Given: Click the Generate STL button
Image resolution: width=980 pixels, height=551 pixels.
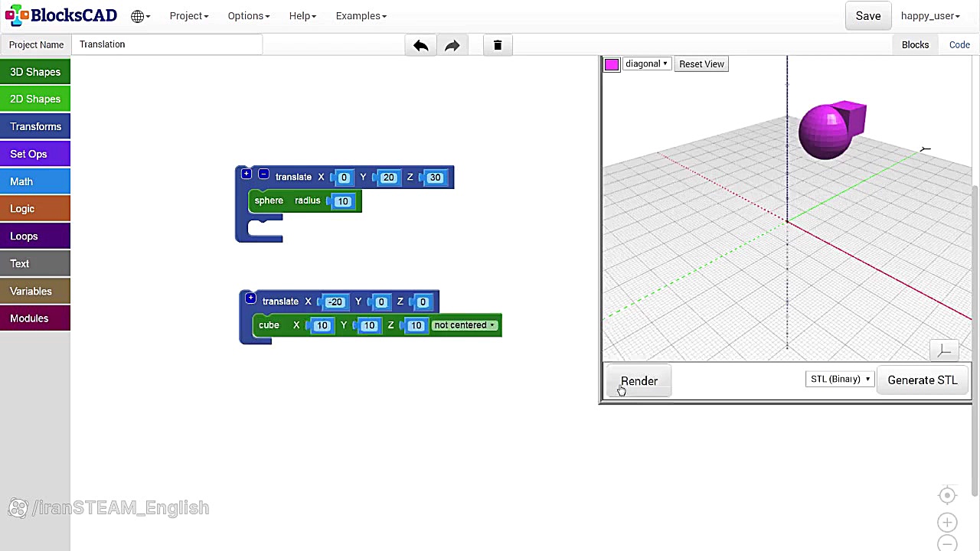Looking at the screenshot, I should 923,380.
